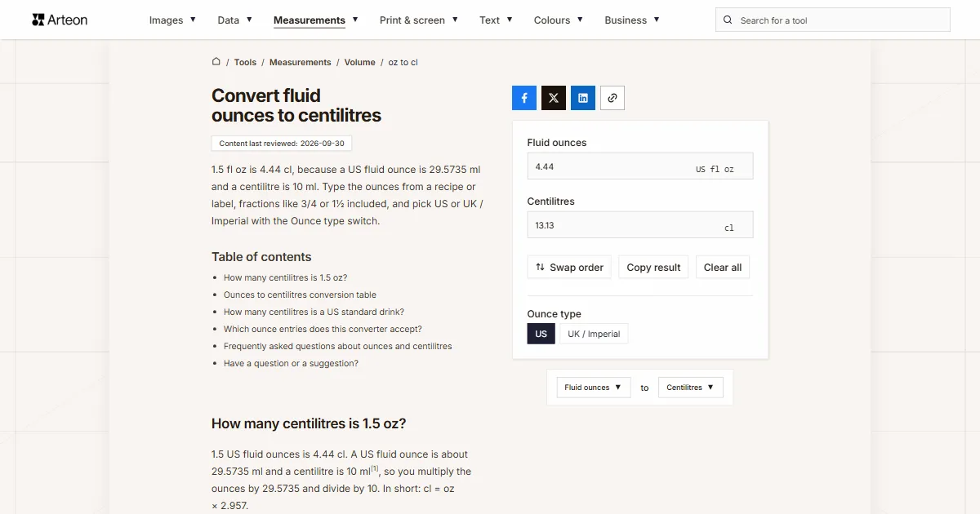
Task: Open the Colours menu
Action: click(559, 20)
